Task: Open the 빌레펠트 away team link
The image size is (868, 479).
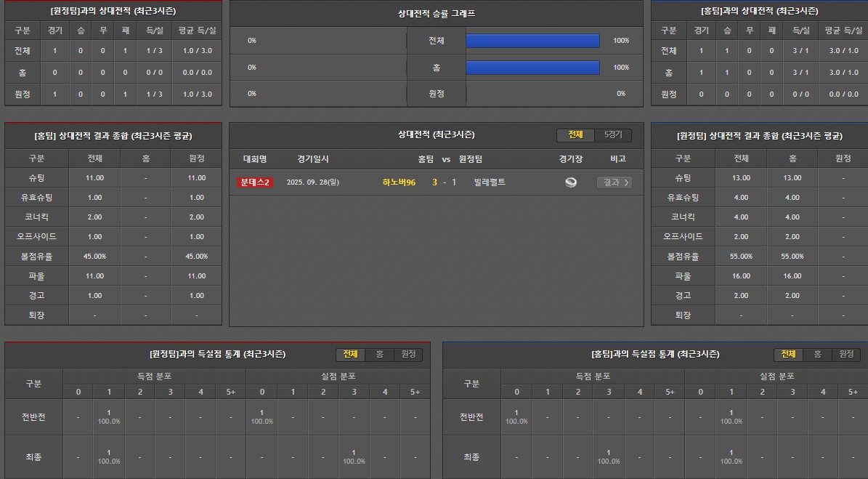Action: point(489,182)
